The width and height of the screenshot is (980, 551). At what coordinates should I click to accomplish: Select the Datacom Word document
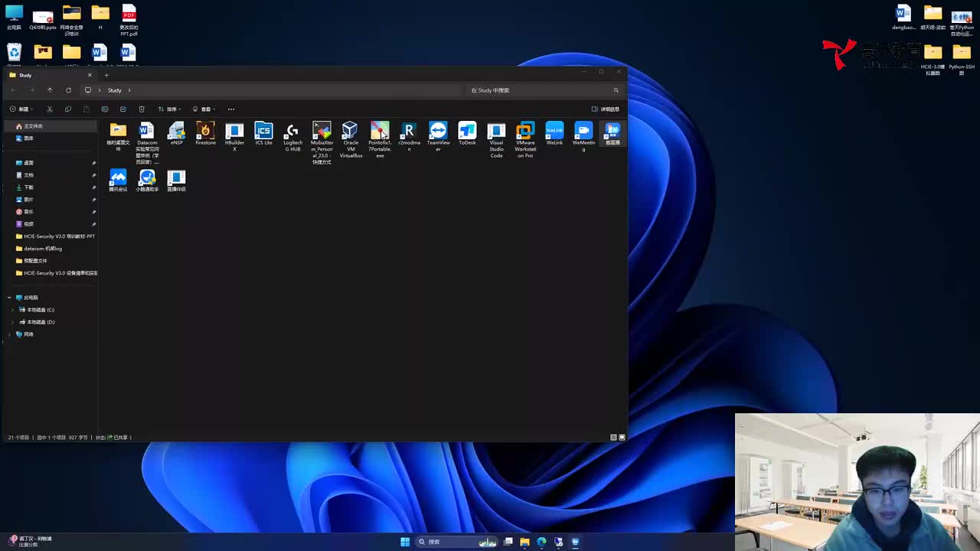tap(147, 143)
